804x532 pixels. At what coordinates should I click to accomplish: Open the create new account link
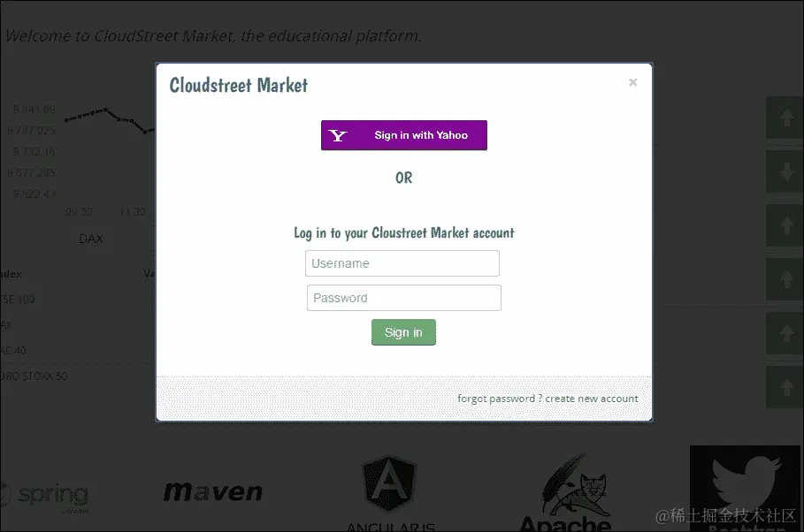[x=591, y=399]
